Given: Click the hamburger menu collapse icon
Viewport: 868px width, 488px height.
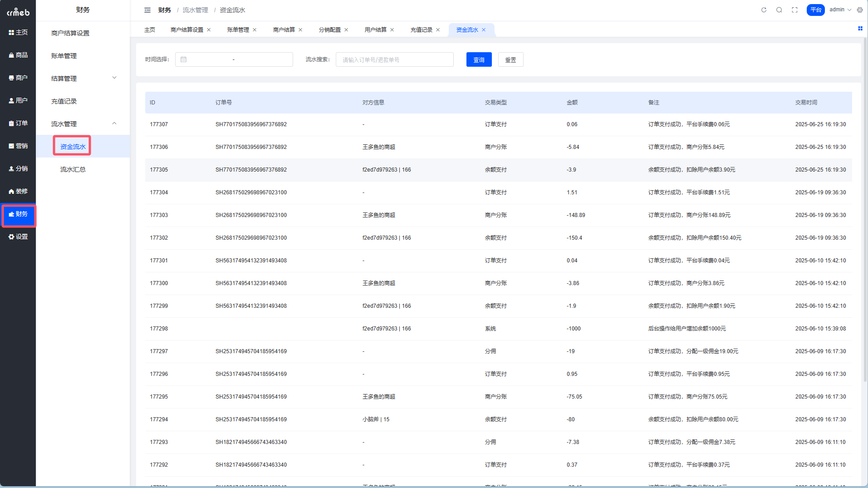Looking at the screenshot, I should (x=147, y=10).
